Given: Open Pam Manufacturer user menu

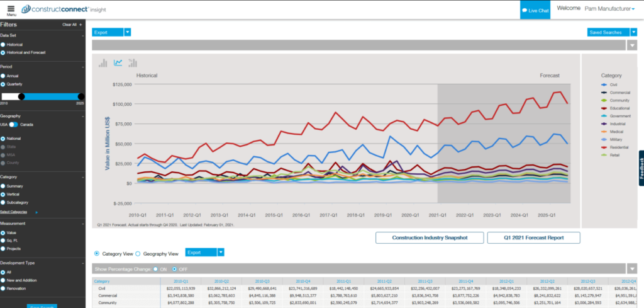Looking at the screenshot, I should (x=609, y=8).
